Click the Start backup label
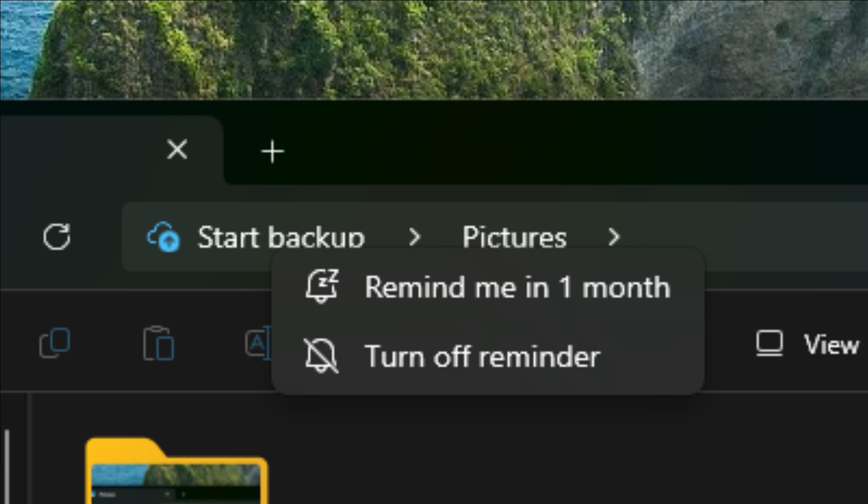Image resolution: width=868 pixels, height=504 pixels. coord(281,236)
